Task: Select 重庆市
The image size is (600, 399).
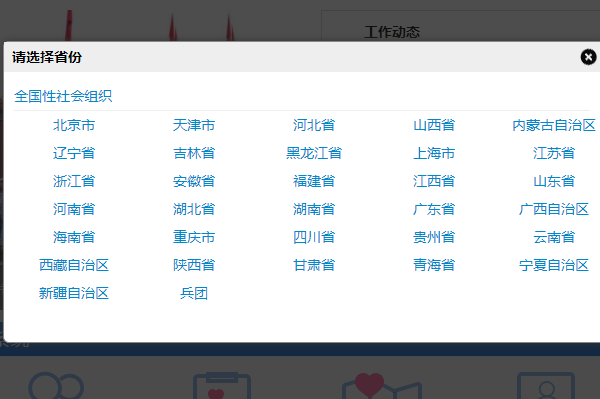Action: [x=194, y=237]
